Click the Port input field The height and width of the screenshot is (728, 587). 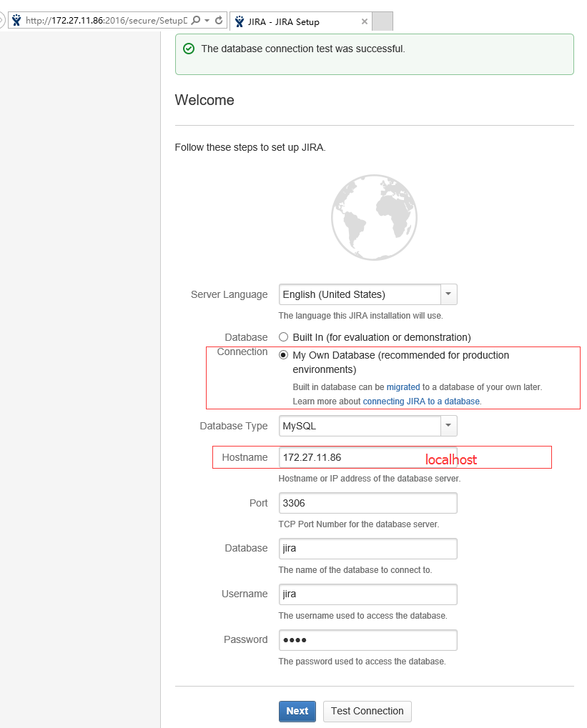[x=368, y=503]
